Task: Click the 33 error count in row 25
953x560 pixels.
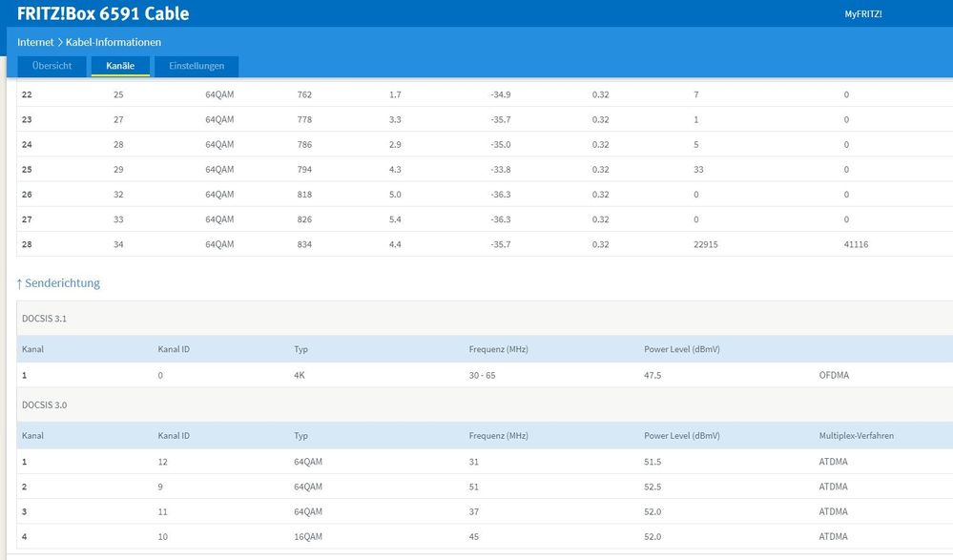Action: pyautogui.click(x=698, y=170)
